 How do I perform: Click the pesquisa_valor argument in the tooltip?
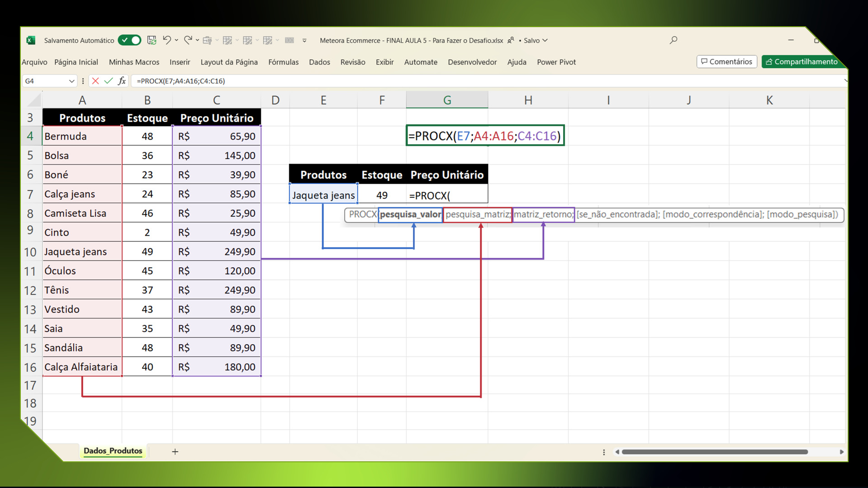click(410, 214)
